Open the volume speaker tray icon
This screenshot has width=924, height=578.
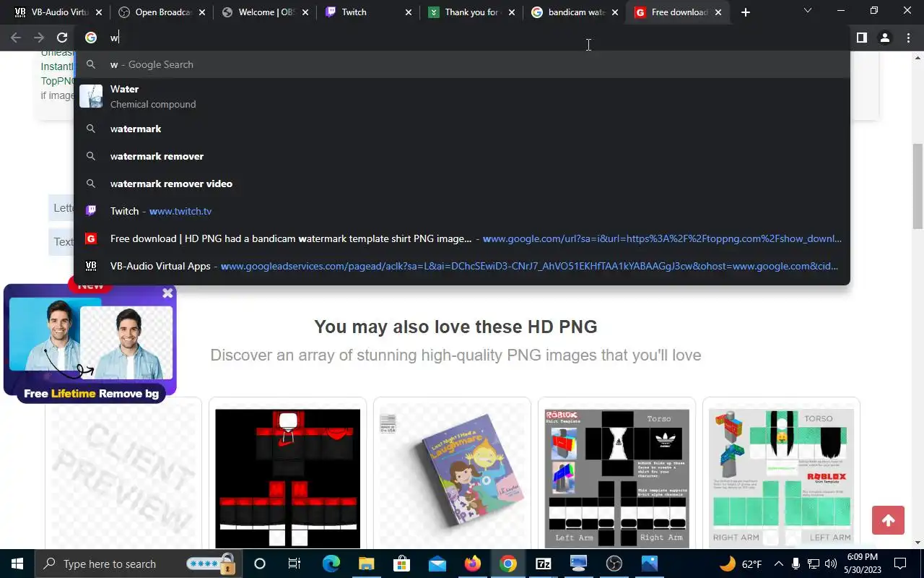[x=830, y=564]
